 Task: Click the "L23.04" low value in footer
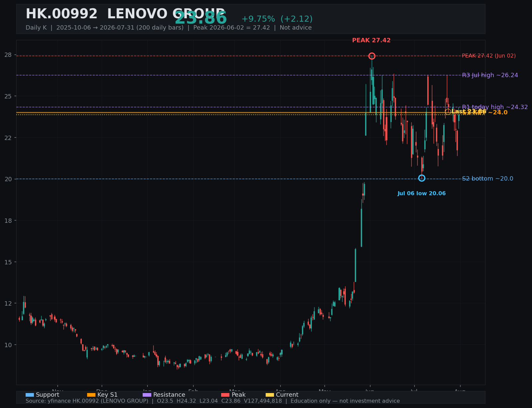pos(209,401)
